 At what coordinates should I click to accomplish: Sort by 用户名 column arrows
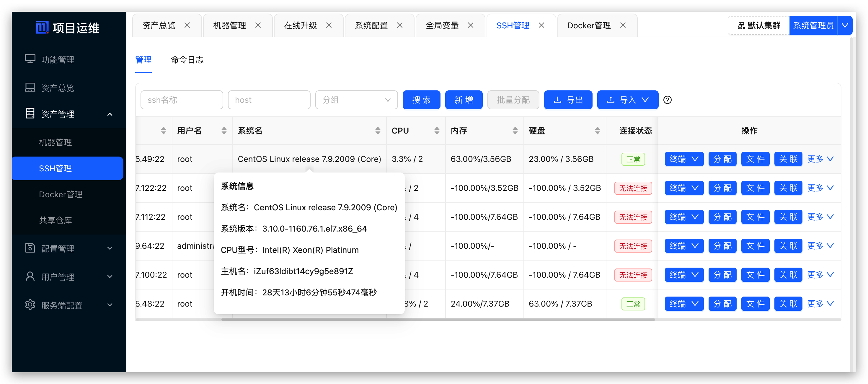coord(224,131)
